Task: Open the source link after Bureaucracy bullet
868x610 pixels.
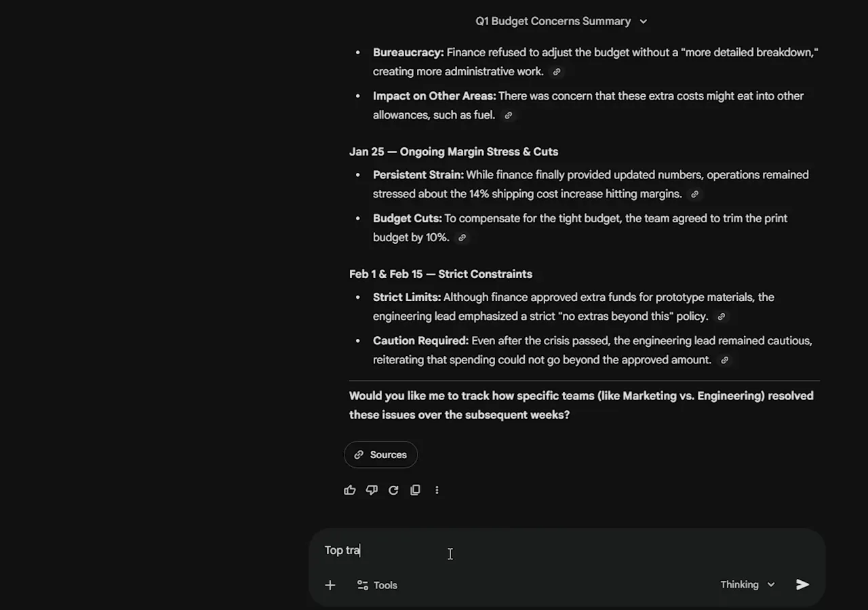Action: (x=557, y=72)
